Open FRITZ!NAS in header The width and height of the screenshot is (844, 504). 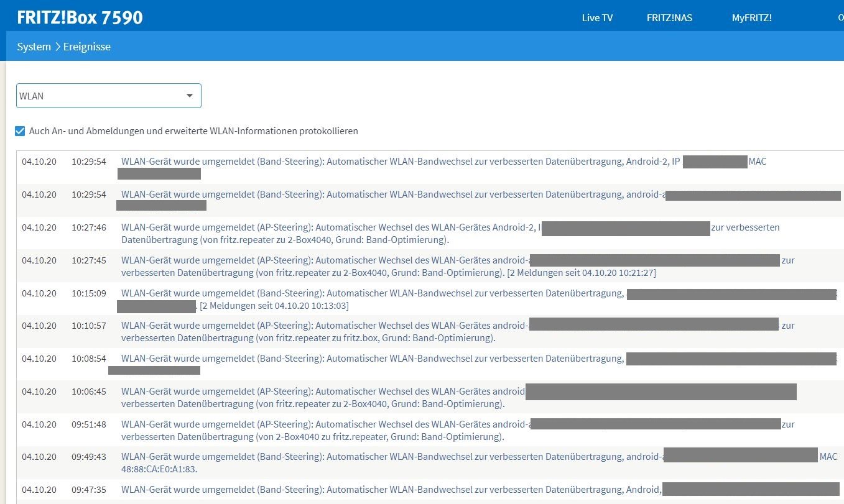point(669,18)
